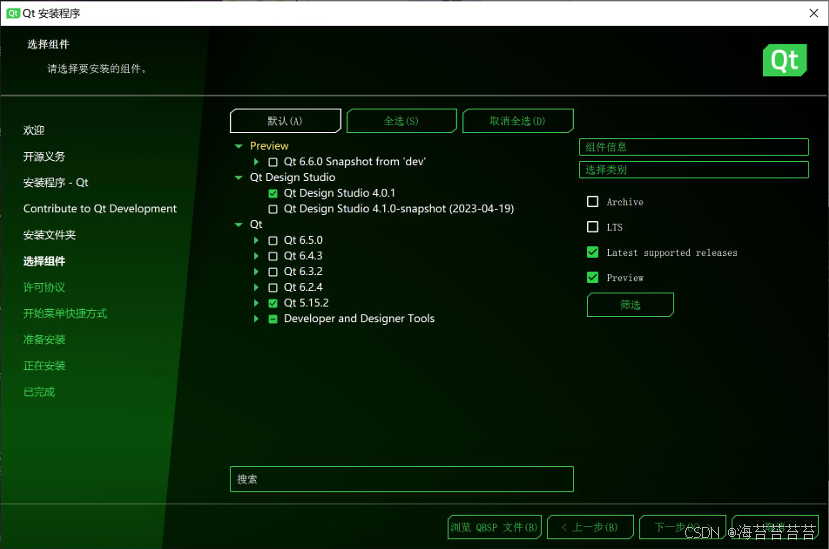This screenshot has height=549, width=829.
Task: Click the Qt logo in the header
Action: click(785, 60)
